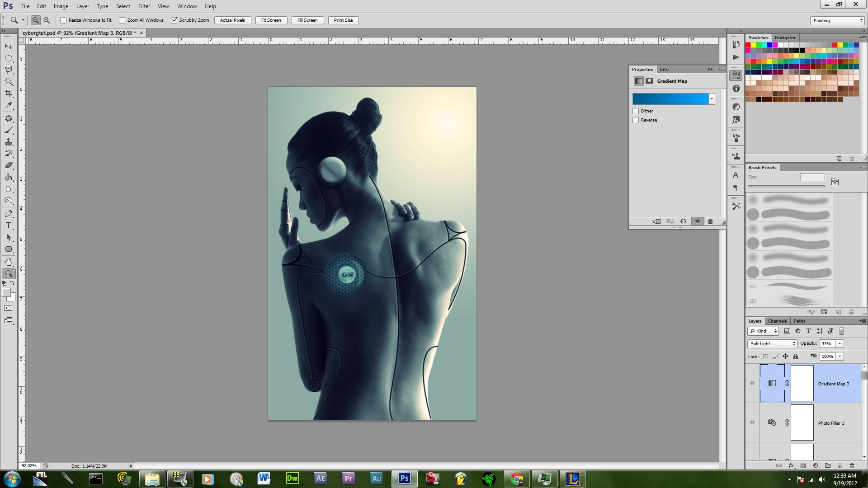Click the brush size slider
The height and width of the screenshot is (488, 868).
787,186
